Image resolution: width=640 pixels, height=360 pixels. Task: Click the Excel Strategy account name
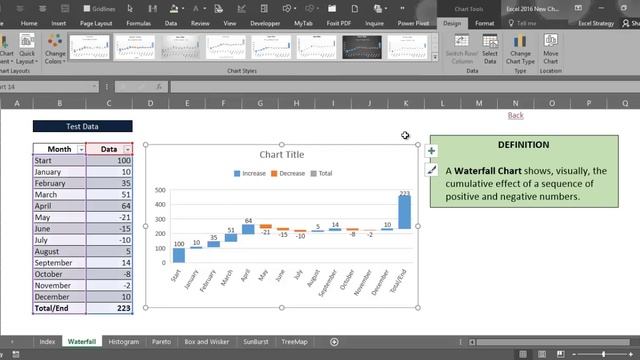tap(596, 23)
